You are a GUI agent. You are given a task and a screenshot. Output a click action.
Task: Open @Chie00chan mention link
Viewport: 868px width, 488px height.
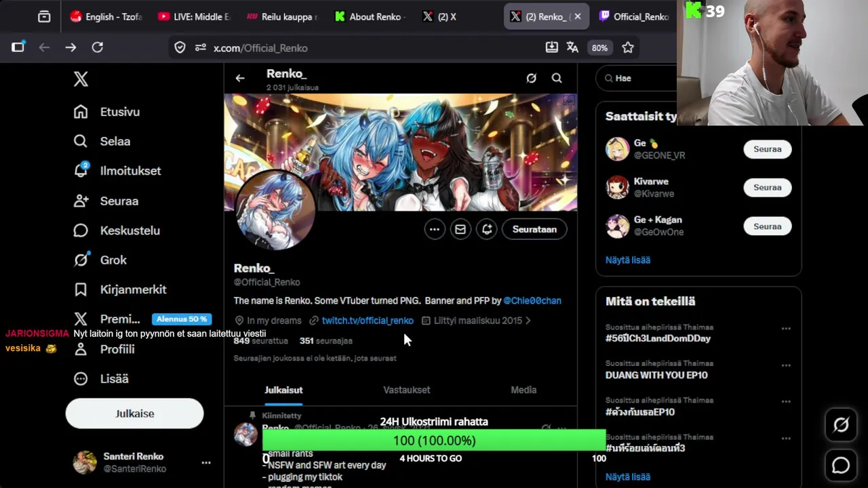pos(532,300)
